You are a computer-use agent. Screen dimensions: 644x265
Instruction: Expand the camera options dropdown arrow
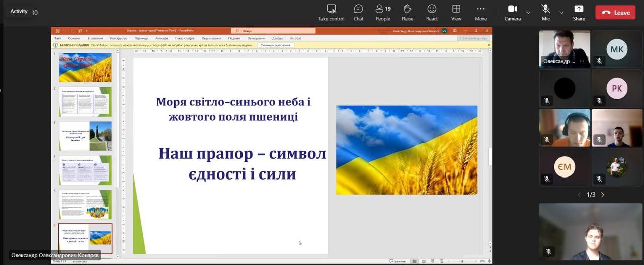pyautogui.click(x=528, y=12)
